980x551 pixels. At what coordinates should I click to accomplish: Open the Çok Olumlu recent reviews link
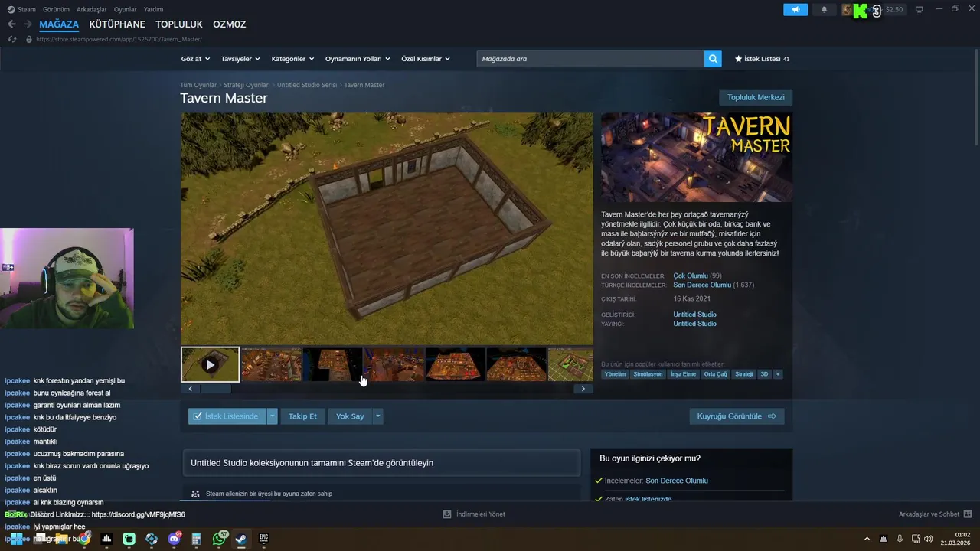(691, 275)
